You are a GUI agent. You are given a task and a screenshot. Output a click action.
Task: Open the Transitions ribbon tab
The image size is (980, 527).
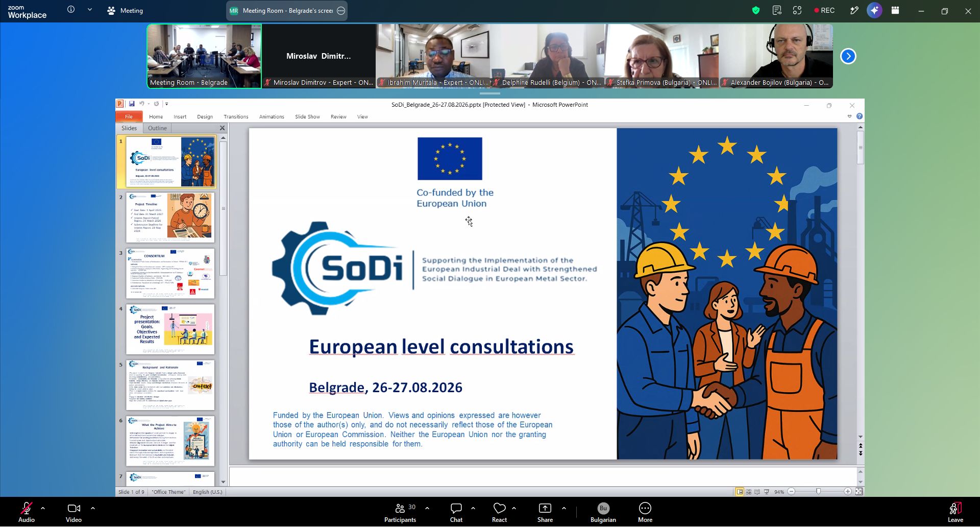pyautogui.click(x=236, y=117)
